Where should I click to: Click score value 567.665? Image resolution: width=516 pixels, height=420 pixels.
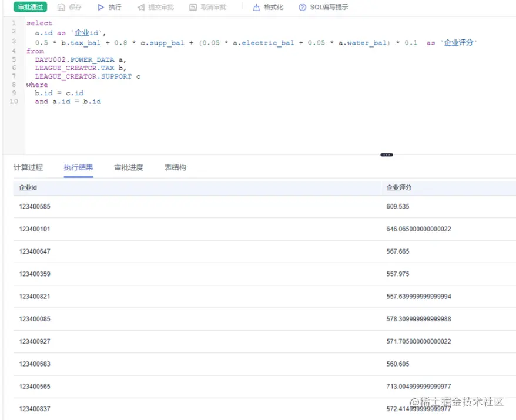398,251
